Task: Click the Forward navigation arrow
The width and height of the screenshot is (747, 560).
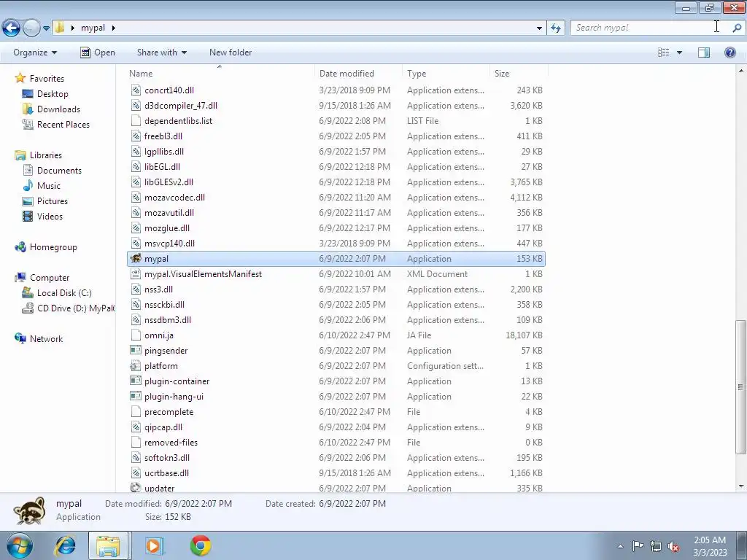Action: (x=31, y=28)
